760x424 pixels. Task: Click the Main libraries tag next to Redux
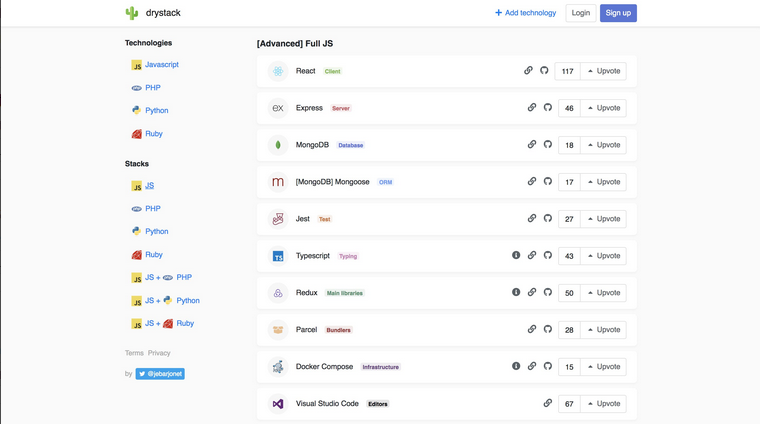345,293
